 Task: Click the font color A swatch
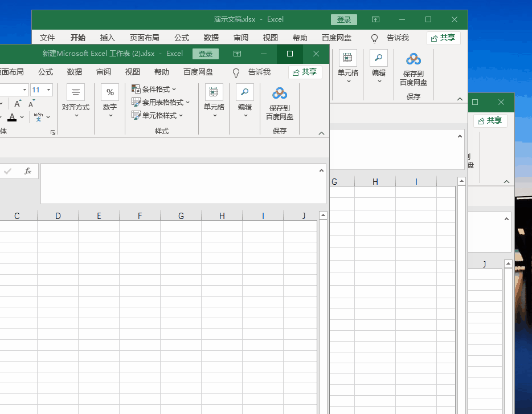[12, 117]
